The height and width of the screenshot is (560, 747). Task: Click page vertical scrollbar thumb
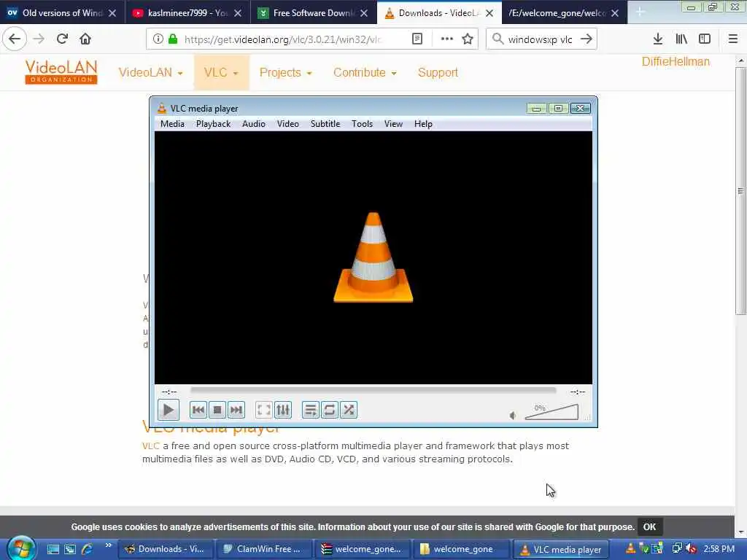coord(740,190)
